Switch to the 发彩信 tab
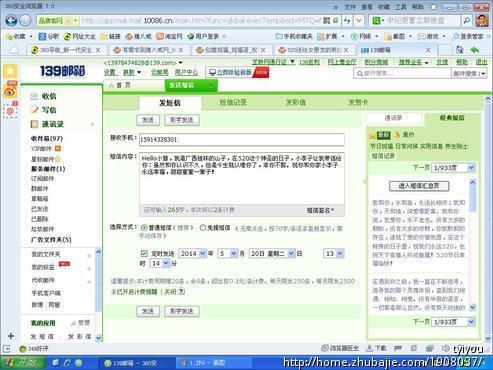Image resolution: width=493 pixels, height=370 pixels. 296,103
